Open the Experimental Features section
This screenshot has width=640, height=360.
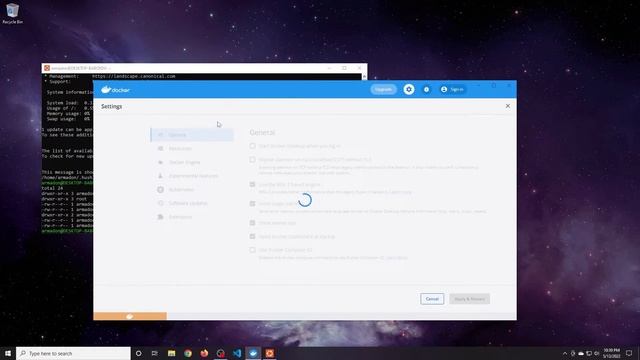click(192, 176)
